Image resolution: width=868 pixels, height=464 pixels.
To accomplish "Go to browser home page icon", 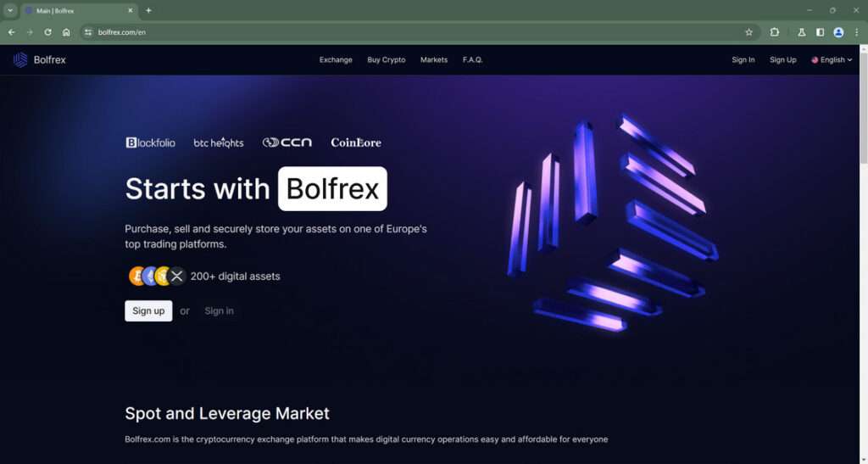I will [66, 32].
